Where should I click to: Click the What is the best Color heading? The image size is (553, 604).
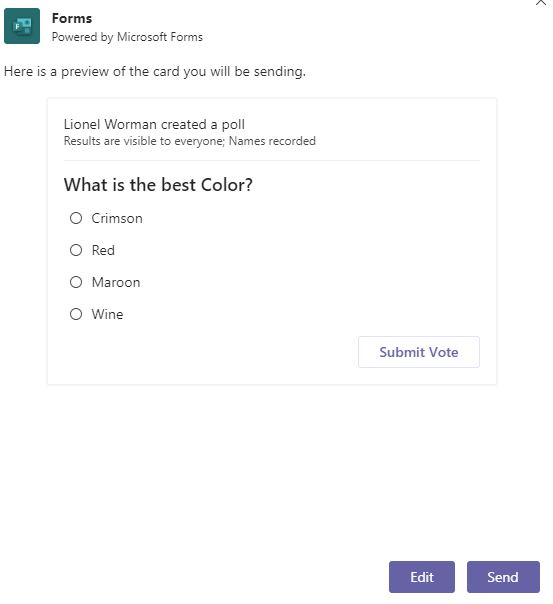158,185
